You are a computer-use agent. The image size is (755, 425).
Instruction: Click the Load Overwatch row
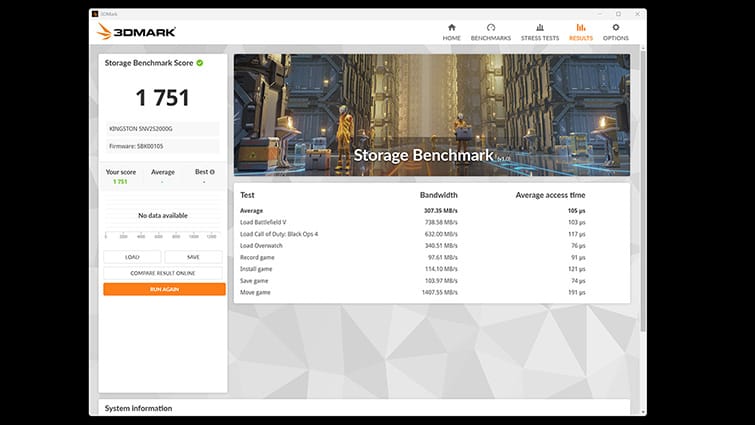click(432, 245)
